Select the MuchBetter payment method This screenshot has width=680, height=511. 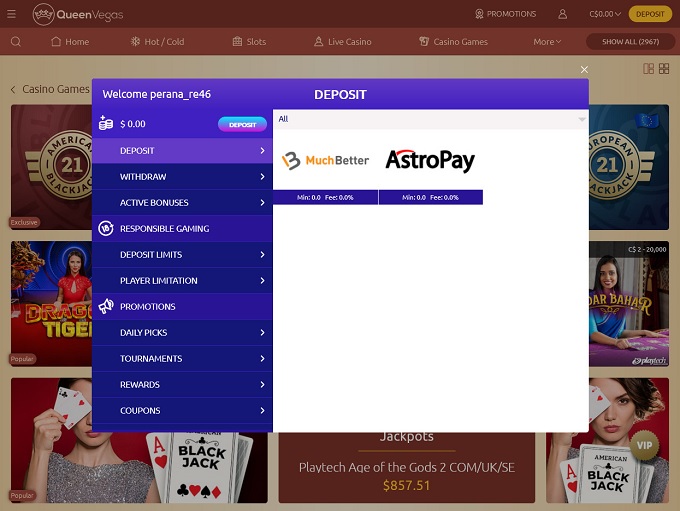[326, 160]
